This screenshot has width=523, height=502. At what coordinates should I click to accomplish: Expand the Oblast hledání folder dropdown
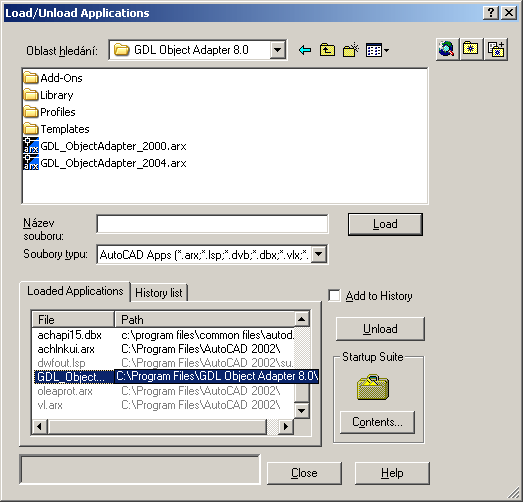coord(278,50)
